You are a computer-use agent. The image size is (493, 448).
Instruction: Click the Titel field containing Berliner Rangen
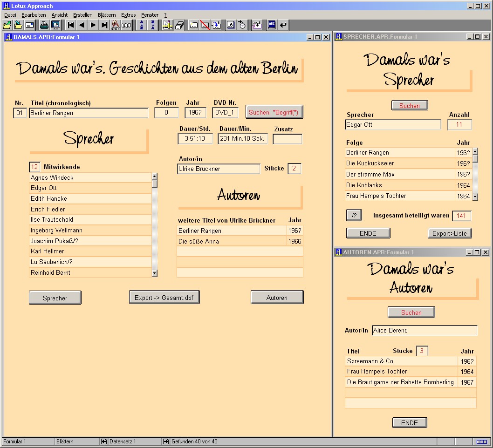(x=89, y=113)
